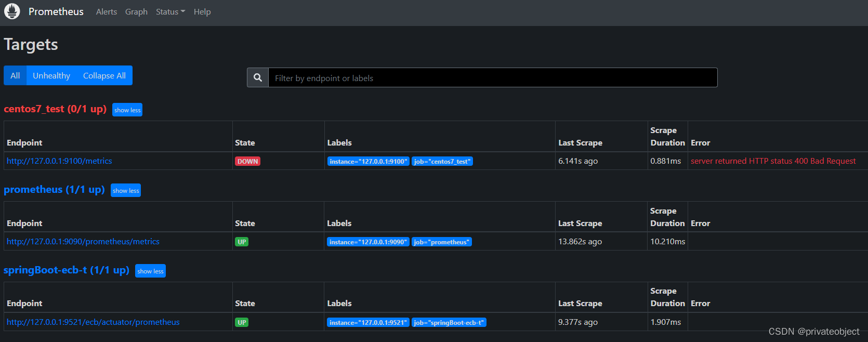Click Endpoint column header in centos7_test table
This screenshot has height=342, width=868.
(x=24, y=142)
